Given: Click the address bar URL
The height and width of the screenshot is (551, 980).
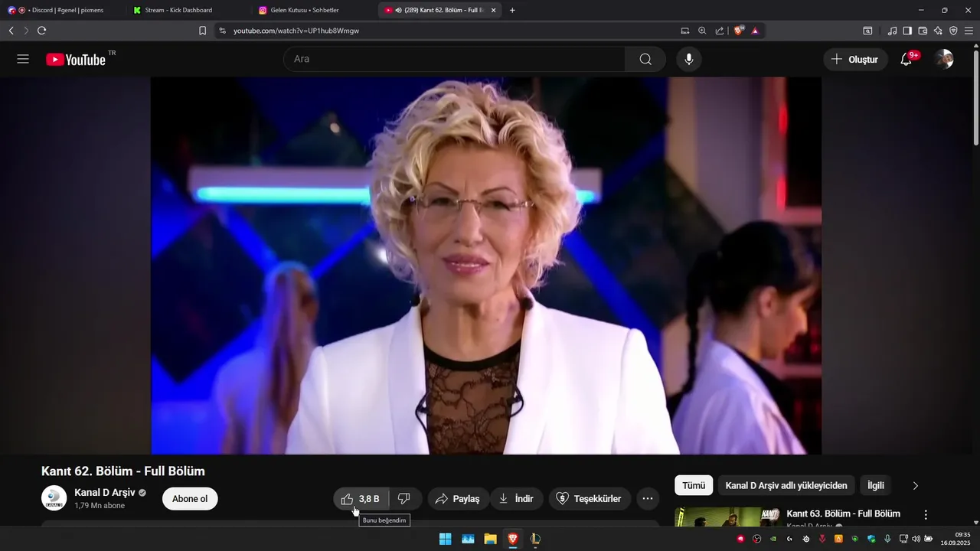Looking at the screenshot, I should pyautogui.click(x=296, y=31).
